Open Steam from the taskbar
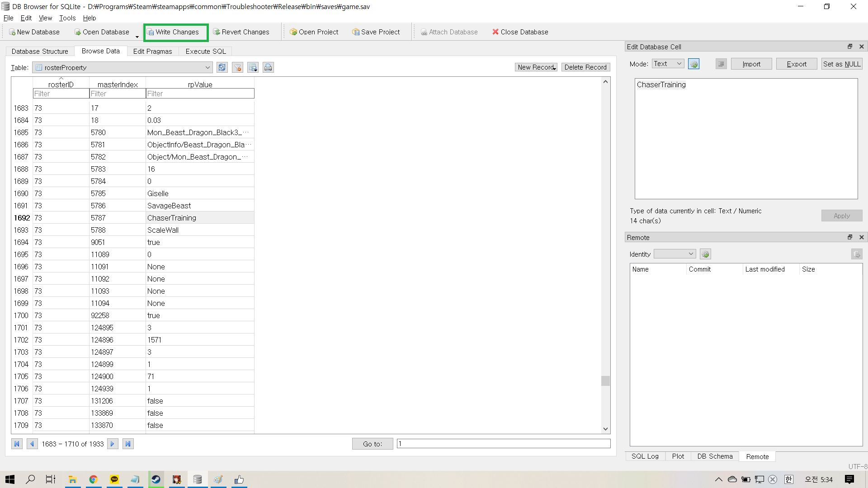868x488 pixels. 156,479
